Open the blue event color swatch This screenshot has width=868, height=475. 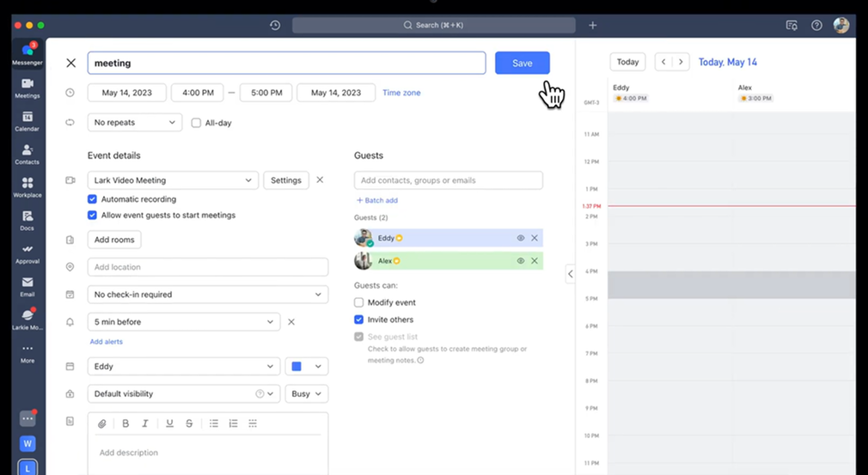point(306,367)
